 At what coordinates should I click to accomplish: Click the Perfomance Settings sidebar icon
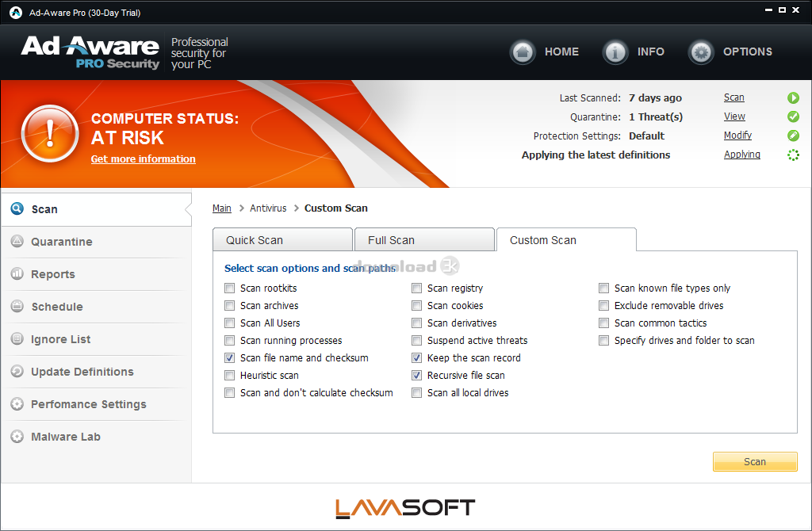click(17, 404)
